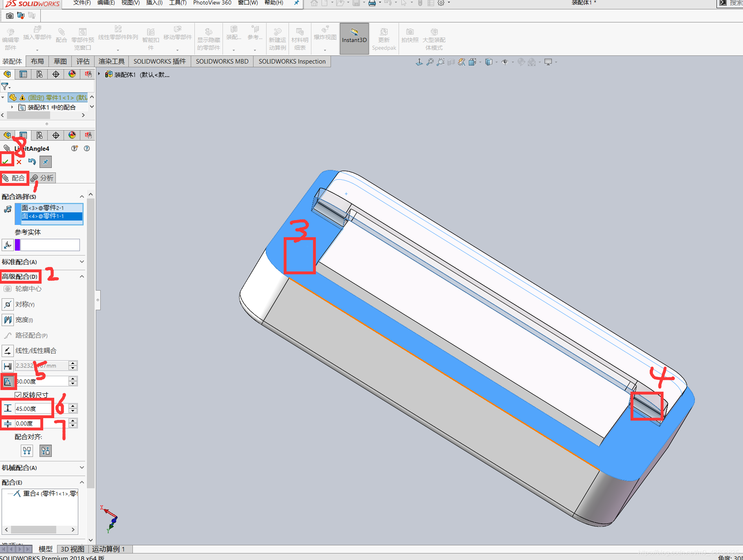Open the 工具(T) menu
Screen dimensions: 743x560
178,3
